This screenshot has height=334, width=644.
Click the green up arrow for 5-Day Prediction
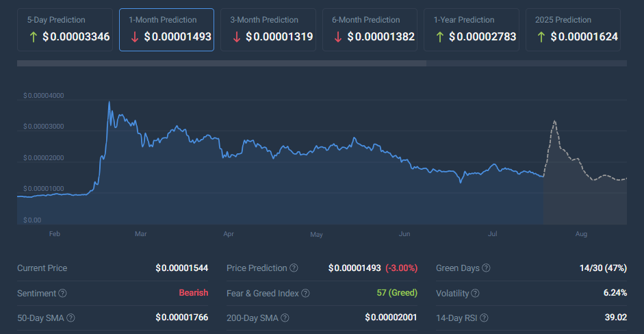pos(34,37)
